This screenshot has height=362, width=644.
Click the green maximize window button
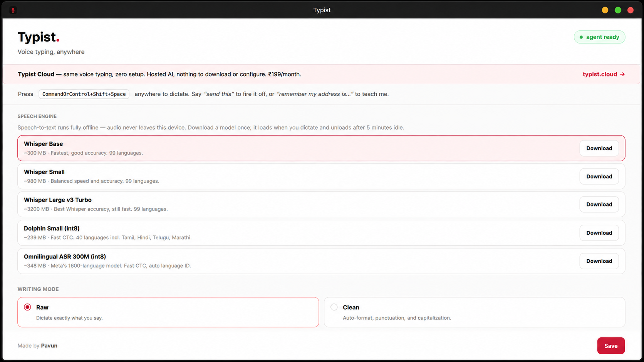click(618, 10)
